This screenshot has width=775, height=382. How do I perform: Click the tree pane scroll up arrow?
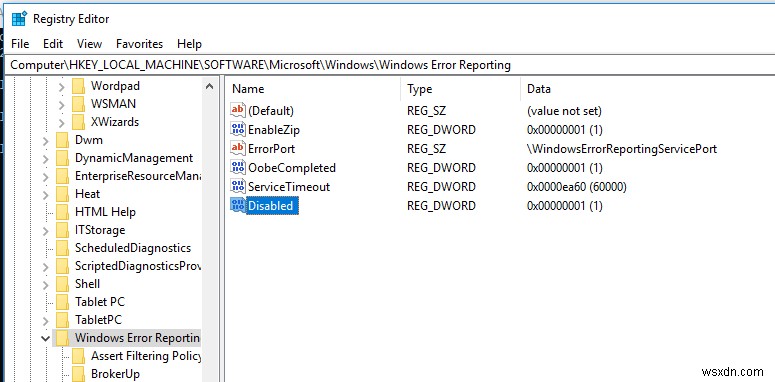coord(209,86)
